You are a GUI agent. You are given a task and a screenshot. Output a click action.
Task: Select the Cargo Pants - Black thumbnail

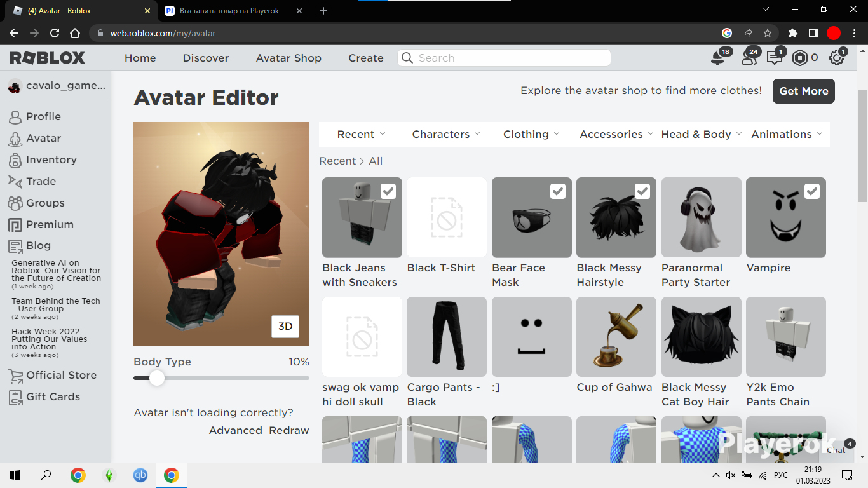(x=447, y=337)
